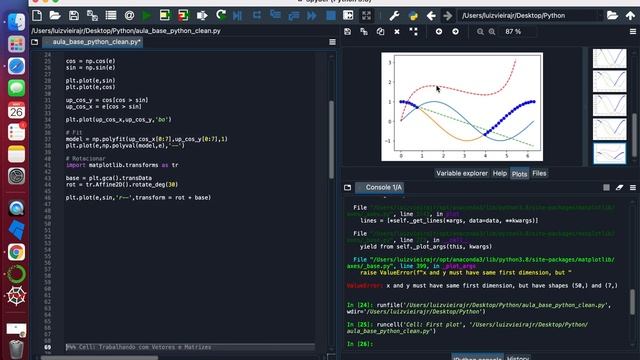Switch to the Files tab

(539, 173)
